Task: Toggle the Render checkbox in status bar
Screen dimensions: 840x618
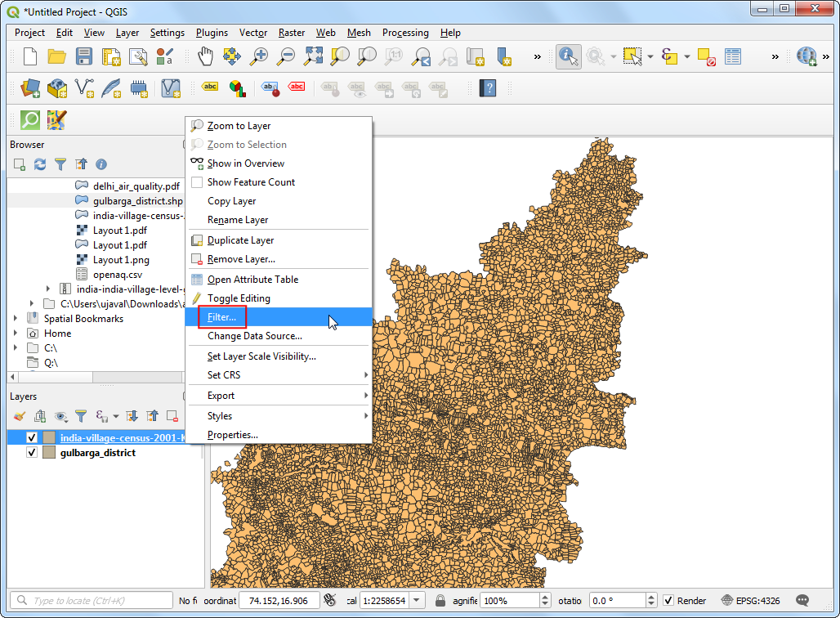Action: tap(668, 600)
